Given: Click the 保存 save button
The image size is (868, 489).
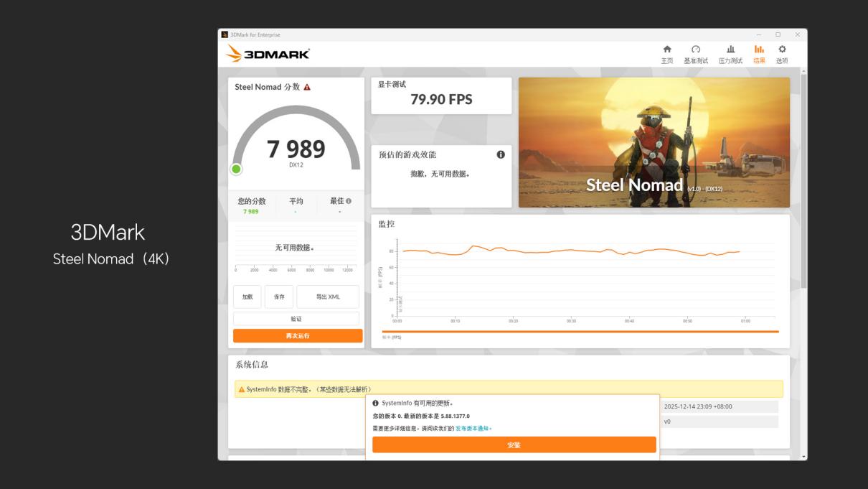Looking at the screenshot, I should click(x=279, y=297).
